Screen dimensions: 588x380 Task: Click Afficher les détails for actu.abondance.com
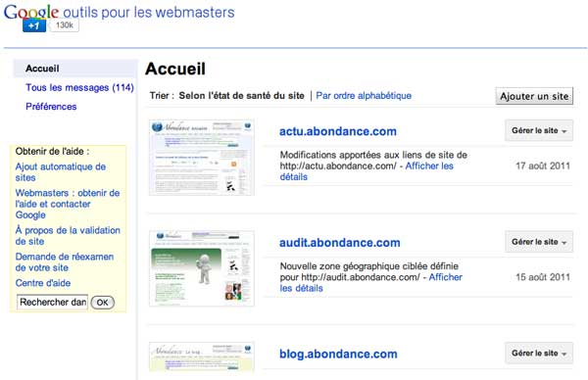point(429,166)
